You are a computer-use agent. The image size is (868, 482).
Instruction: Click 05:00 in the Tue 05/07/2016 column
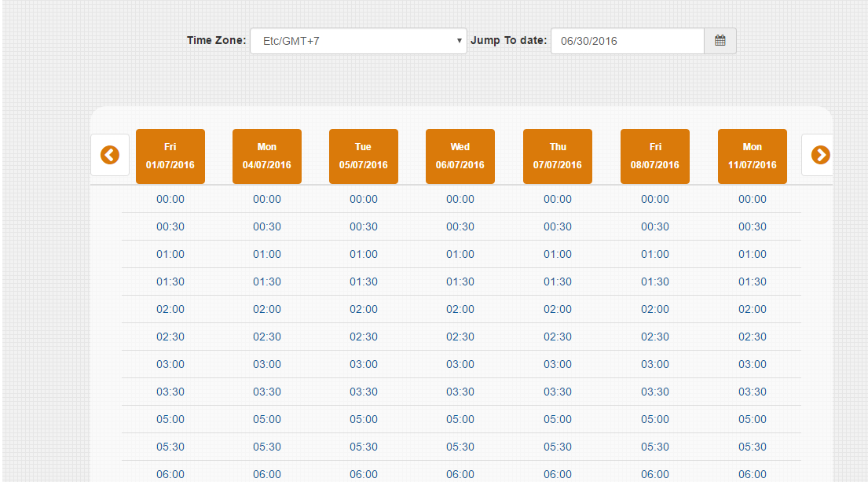363,419
